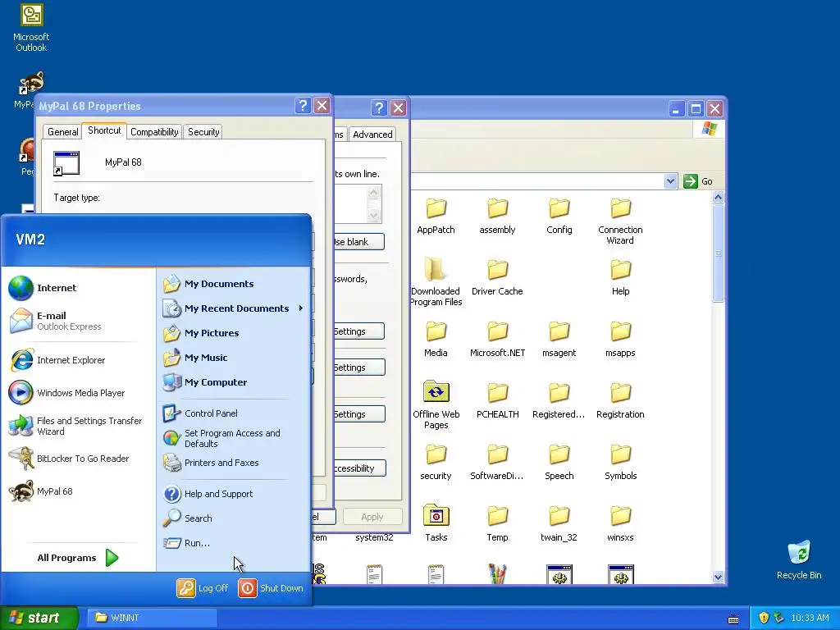Viewport: 840px width, 630px height.
Task: Select the Driver Cache folder
Action: 497,278
